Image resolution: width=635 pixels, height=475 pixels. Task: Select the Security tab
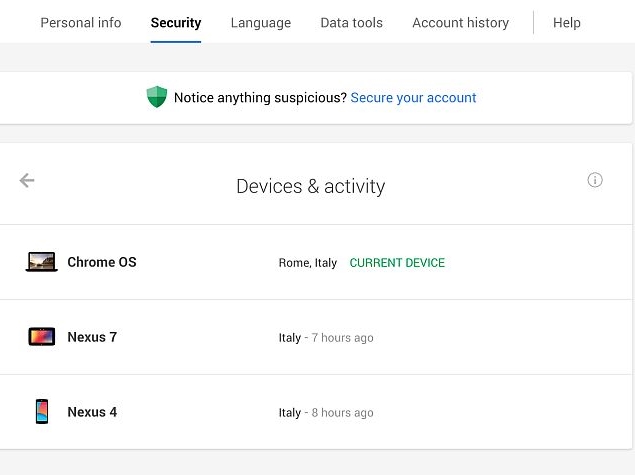(x=176, y=23)
